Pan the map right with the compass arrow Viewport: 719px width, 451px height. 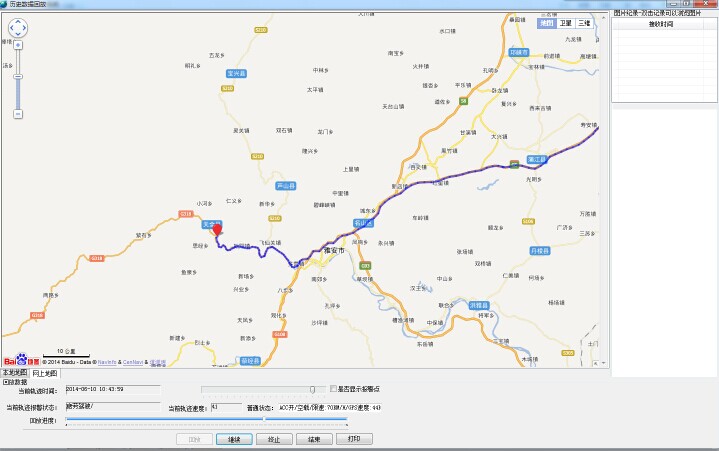(24, 28)
